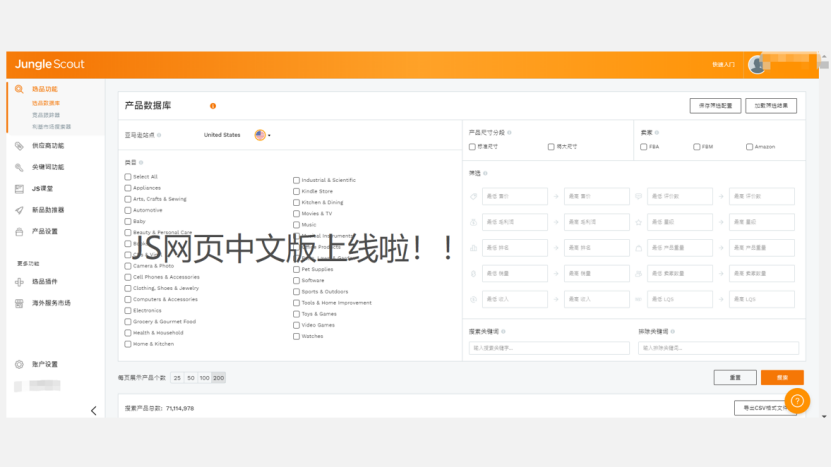831x467 pixels.
Task: Set results per page to 200
Action: click(218, 378)
